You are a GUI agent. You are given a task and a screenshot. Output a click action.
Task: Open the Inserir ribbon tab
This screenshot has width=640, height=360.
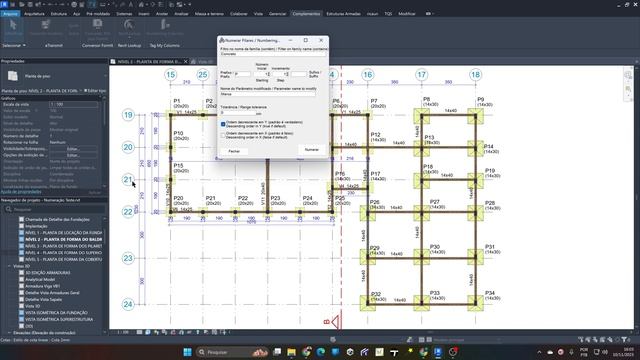144,13
